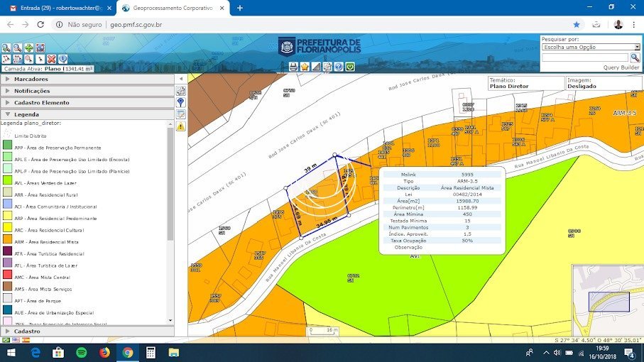Viewport: 644px width, 362px height.
Task: Switch language with the Spain flag
Action: coord(26,340)
